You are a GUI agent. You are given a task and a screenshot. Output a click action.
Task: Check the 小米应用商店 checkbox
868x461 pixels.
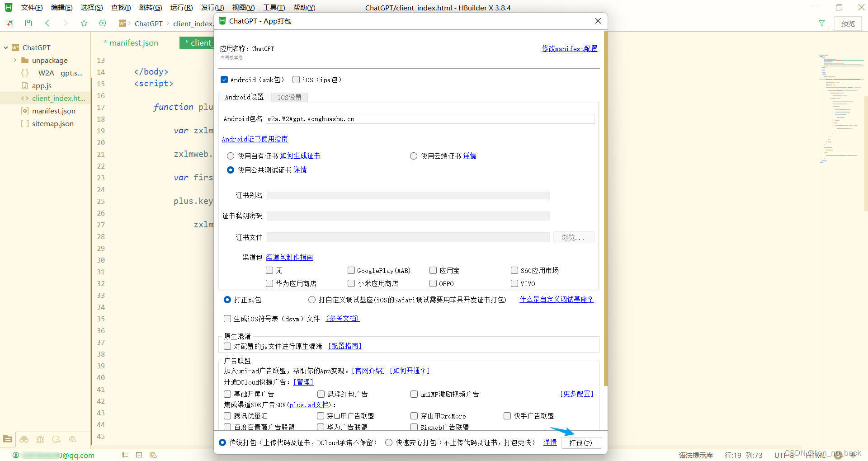[351, 283]
